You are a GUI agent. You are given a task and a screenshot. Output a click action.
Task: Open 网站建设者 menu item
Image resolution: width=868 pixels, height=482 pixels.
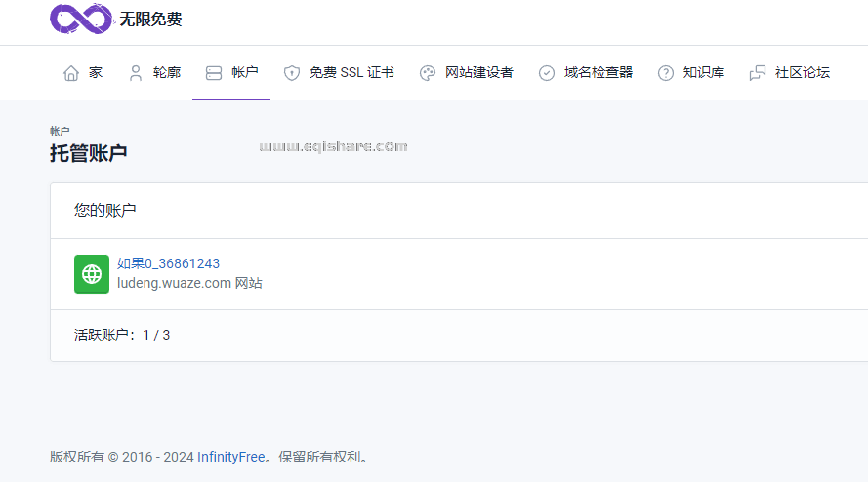(466, 73)
